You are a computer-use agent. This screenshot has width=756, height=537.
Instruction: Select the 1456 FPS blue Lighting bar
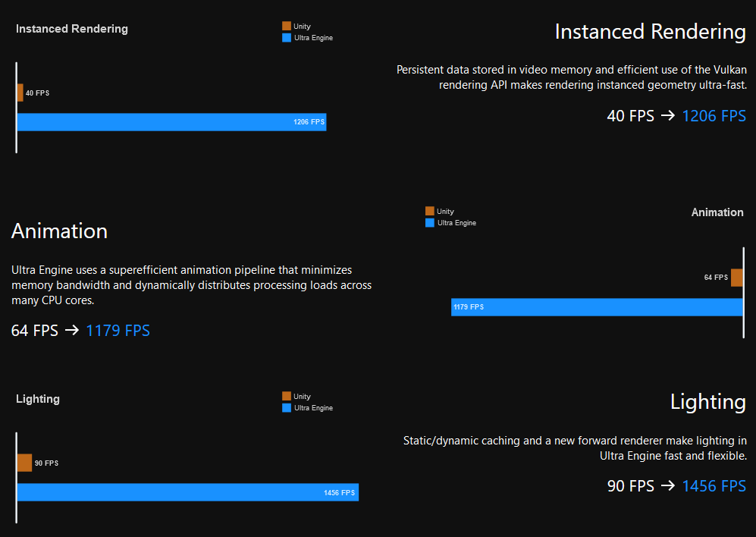coord(187,492)
